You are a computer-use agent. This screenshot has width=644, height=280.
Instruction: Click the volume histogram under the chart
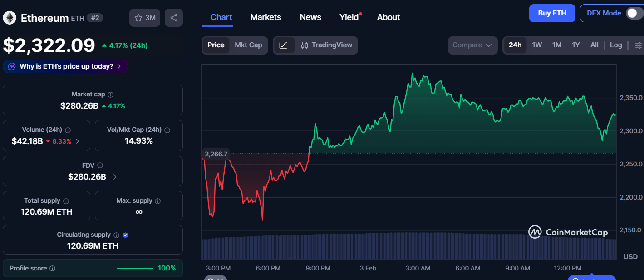[x=408, y=246]
